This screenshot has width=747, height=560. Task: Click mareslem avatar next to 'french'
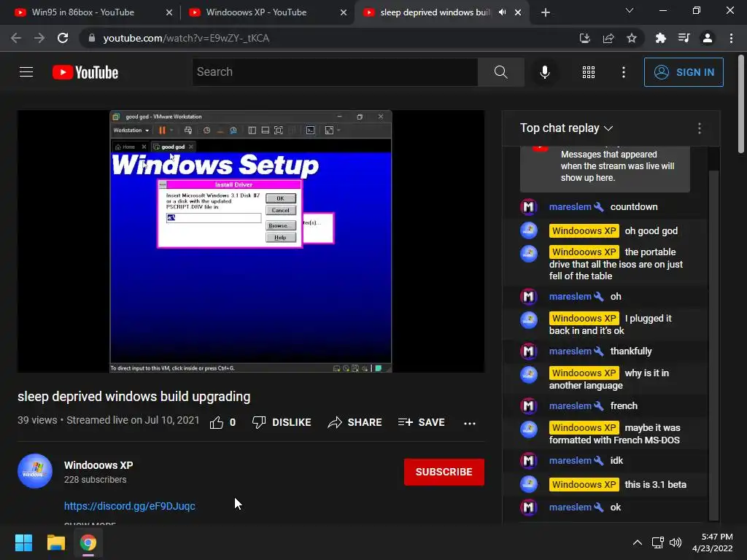529,405
